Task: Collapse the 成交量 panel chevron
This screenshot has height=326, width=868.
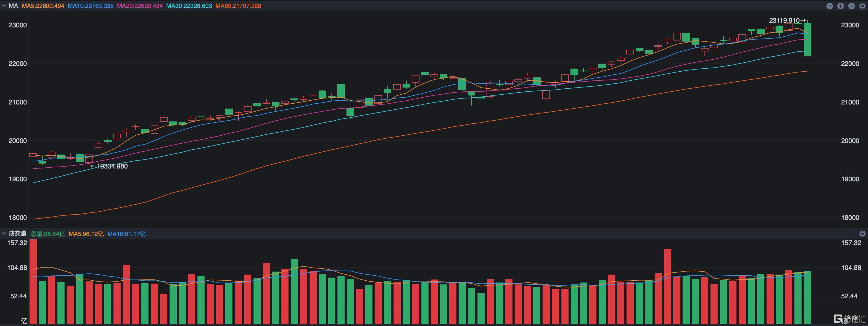Action: (x=4, y=233)
